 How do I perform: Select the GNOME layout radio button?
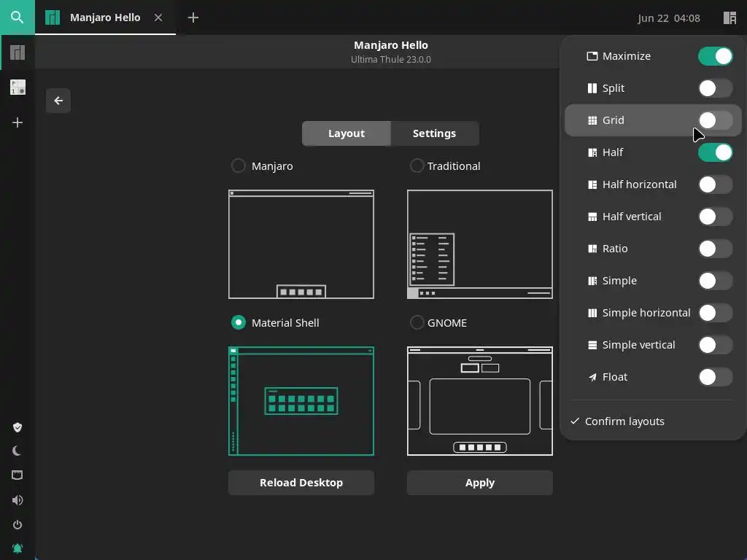coord(417,322)
